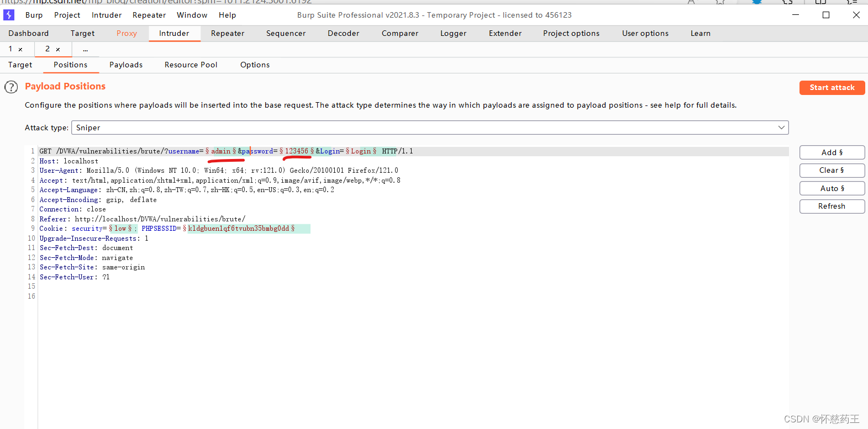This screenshot has width=868, height=429.
Task: Select intruder attack tab 2
Action: [48, 49]
